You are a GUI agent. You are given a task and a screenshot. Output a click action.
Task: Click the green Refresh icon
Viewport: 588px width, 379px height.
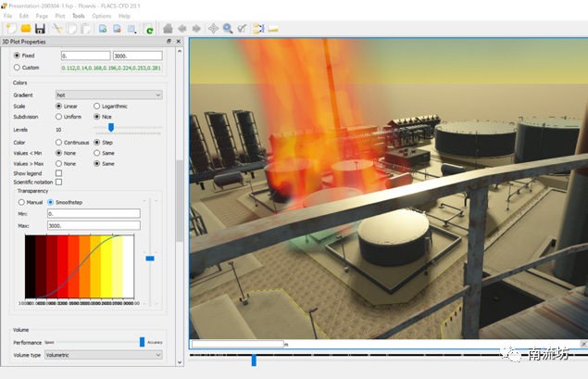[x=148, y=29]
